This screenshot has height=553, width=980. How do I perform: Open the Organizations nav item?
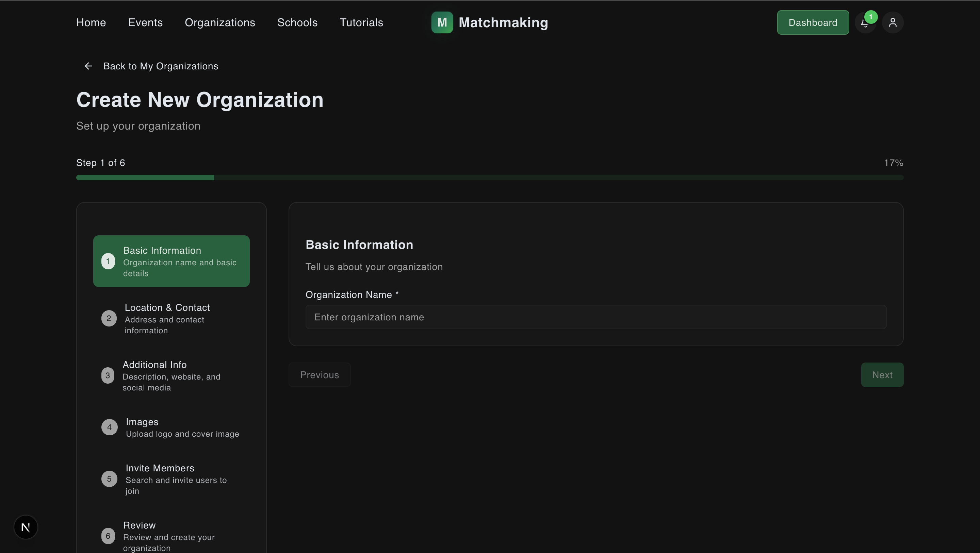(x=220, y=22)
